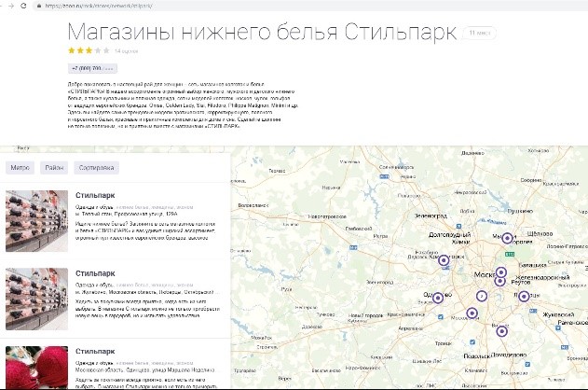
Task: Open Стильпарк listing in Одинцово
Action: [x=95, y=352]
